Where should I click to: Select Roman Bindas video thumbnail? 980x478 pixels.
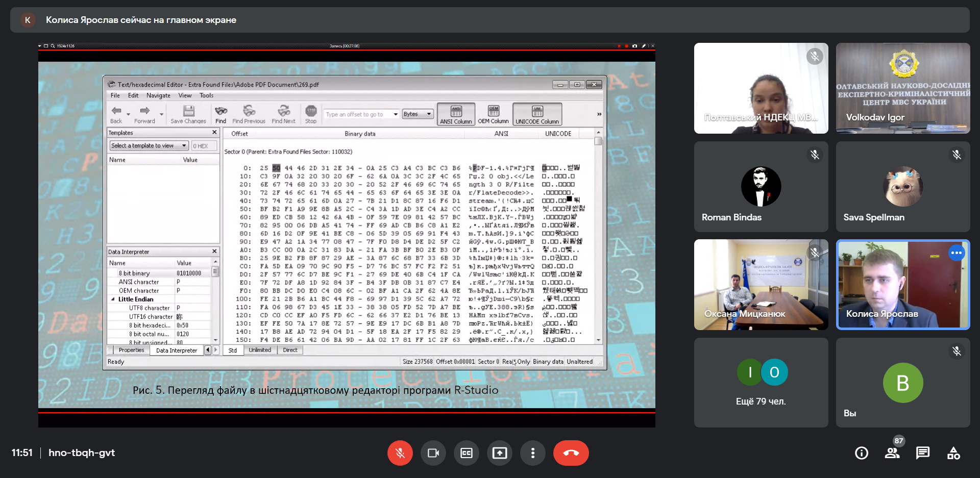[761, 187]
